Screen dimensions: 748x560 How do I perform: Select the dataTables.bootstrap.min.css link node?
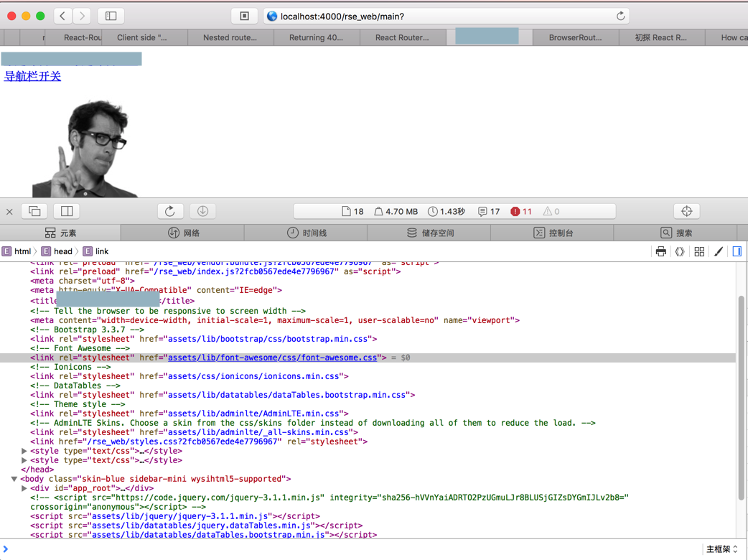223,395
